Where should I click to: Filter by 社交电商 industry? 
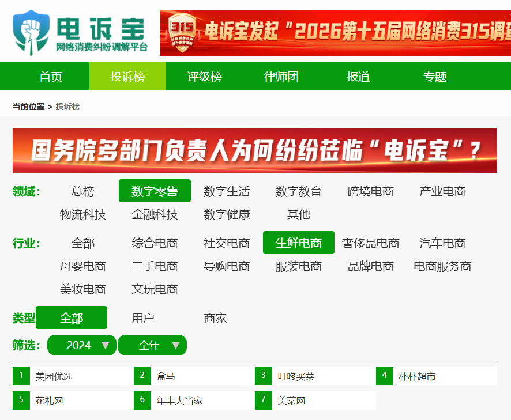click(x=227, y=243)
